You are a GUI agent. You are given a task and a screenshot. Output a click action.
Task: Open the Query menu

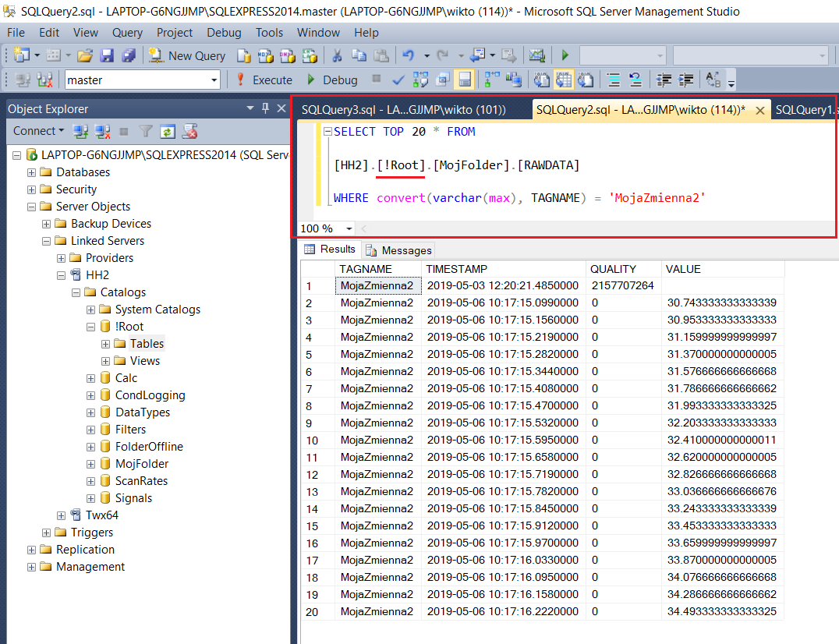click(127, 33)
